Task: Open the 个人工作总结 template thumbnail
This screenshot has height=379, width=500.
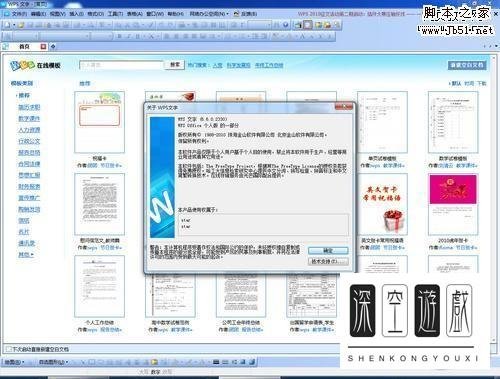Action: 99,286
